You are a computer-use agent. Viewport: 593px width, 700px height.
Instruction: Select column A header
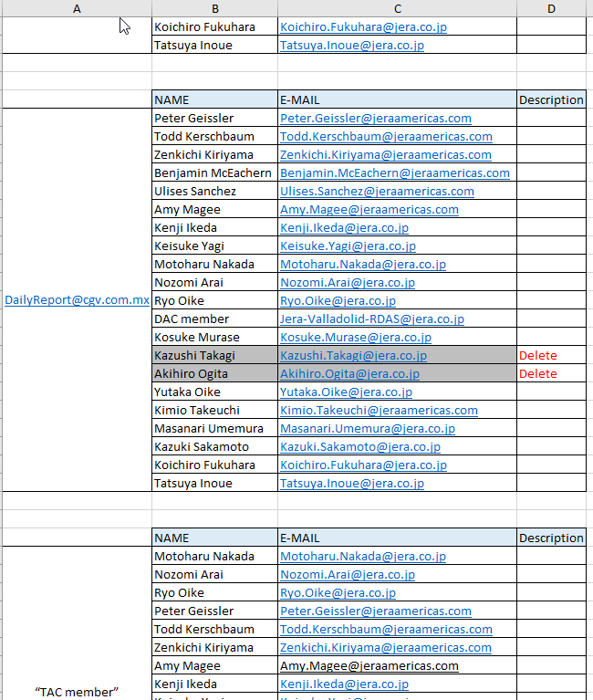pyautogui.click(x=77, y=8)
